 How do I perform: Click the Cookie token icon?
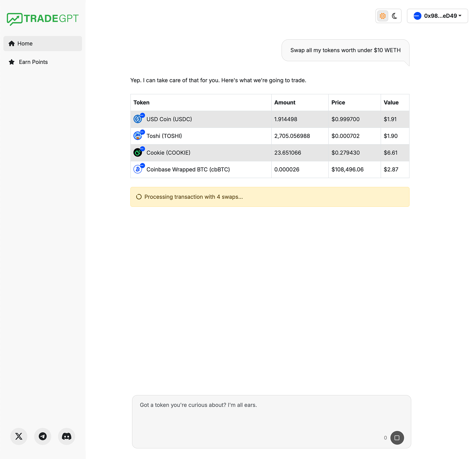[x=138, y=152]
